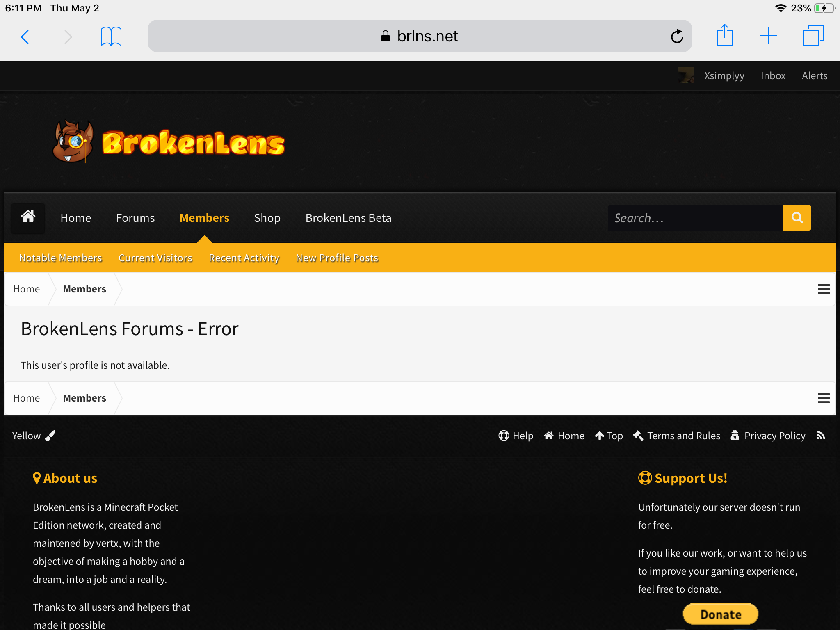Screen dimensions: 840x630
Task: Click the yellow magnifier search button
Action: point(797,218)
